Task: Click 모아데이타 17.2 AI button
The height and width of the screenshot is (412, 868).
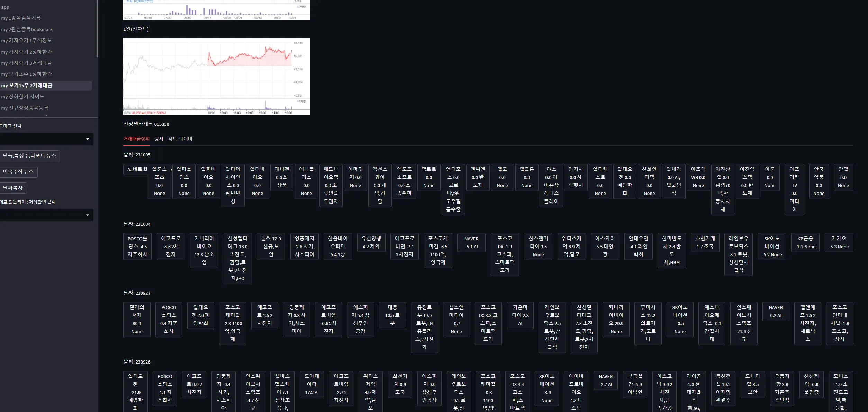Action: tap(312, 384)
